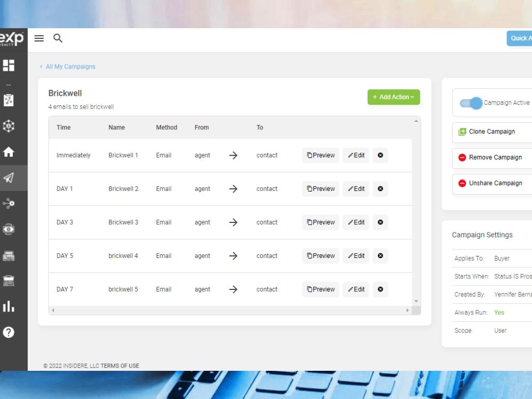532x399 pixels.
Task: Open the bar chart reports icon
Action: (x=9, y=306)
